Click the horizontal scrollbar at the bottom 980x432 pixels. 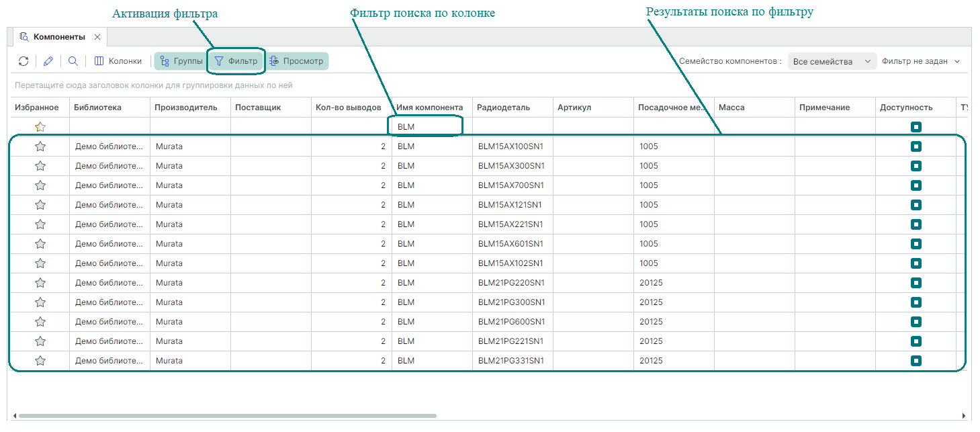(x=228, y=416)
